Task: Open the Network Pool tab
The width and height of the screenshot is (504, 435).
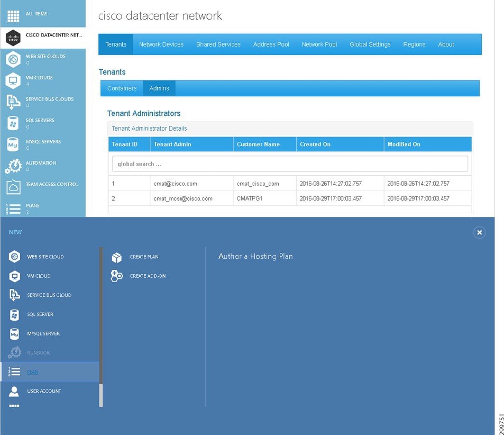Action: tap(319, 44)
